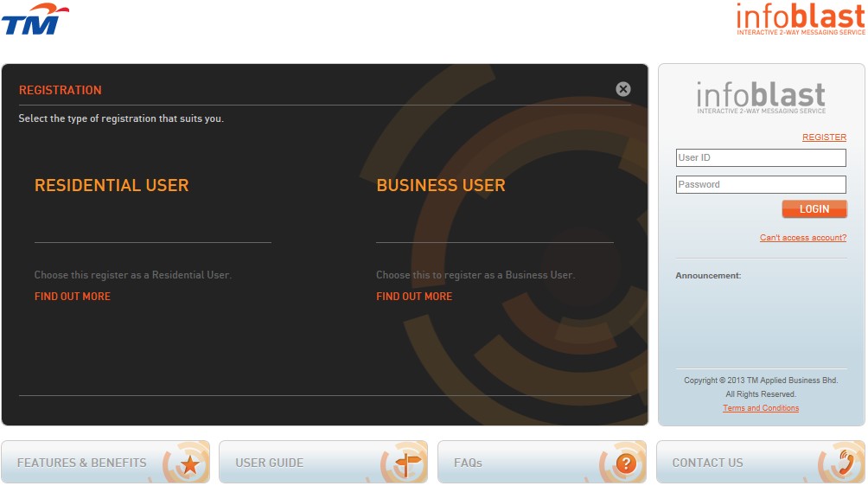Click the signpost icon on User Guide
868x486 pixels.
408,464
